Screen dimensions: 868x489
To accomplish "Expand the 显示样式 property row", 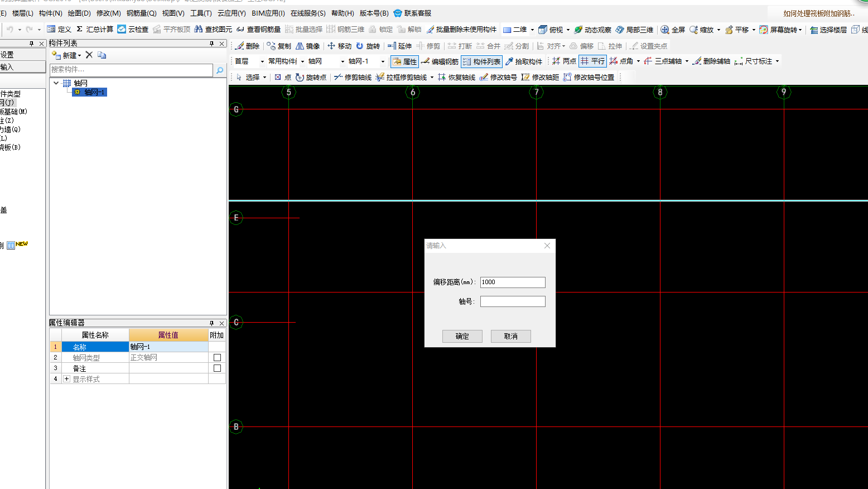I will pos(67,378).
